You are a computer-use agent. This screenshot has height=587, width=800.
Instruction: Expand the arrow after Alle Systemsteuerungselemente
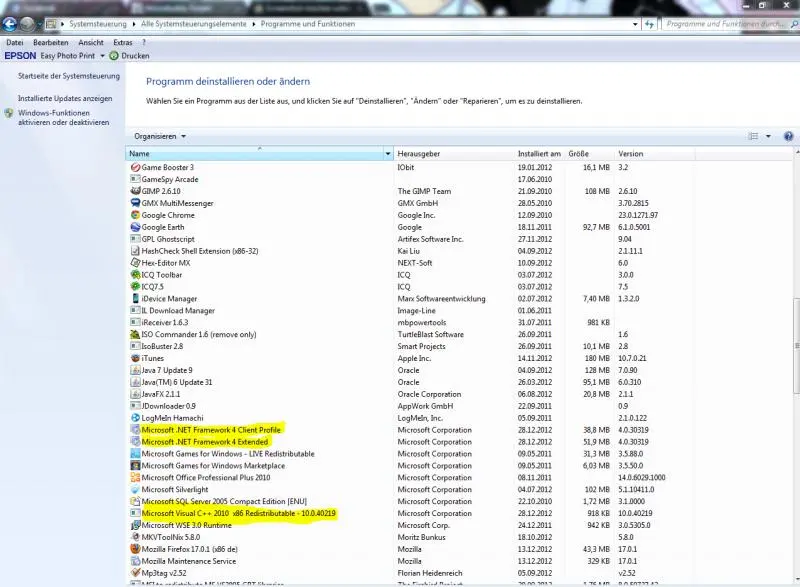pos(254,24)
